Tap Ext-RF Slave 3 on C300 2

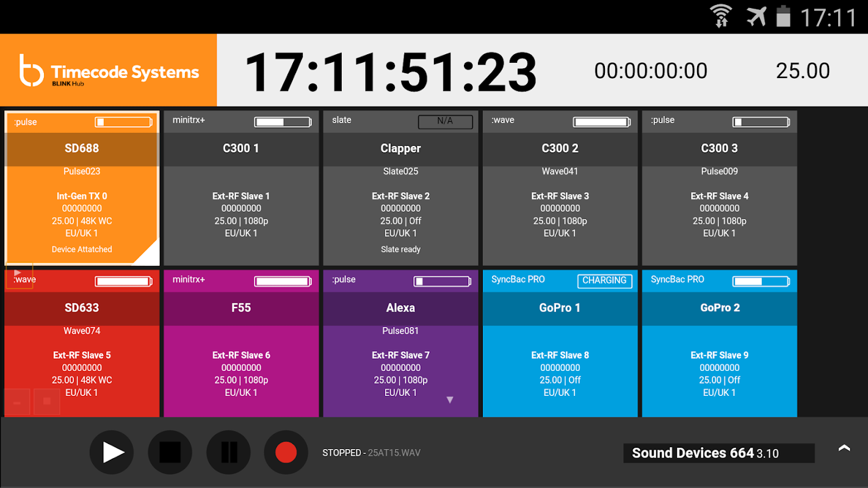tap(560, 196)
